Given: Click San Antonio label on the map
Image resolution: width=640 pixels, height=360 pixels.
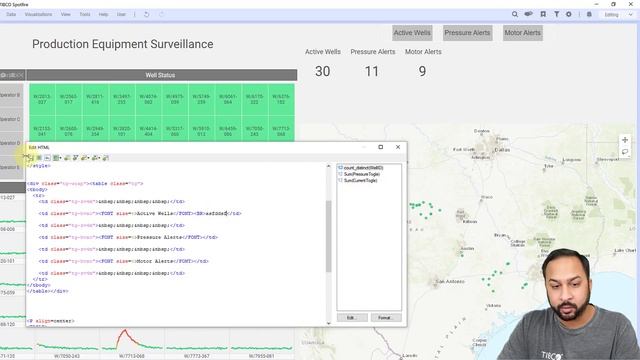Looking at the screenshot, I should click(x=450, y=281).
